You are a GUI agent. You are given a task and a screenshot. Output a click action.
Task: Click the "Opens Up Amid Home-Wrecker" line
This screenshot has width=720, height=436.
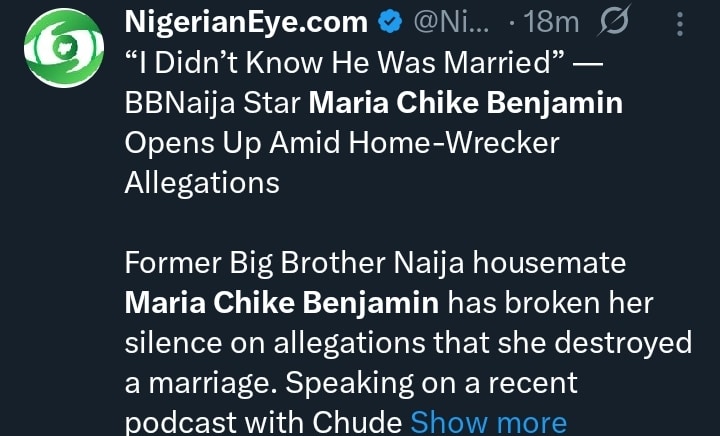pyautogui.click(x=341, y=143)
